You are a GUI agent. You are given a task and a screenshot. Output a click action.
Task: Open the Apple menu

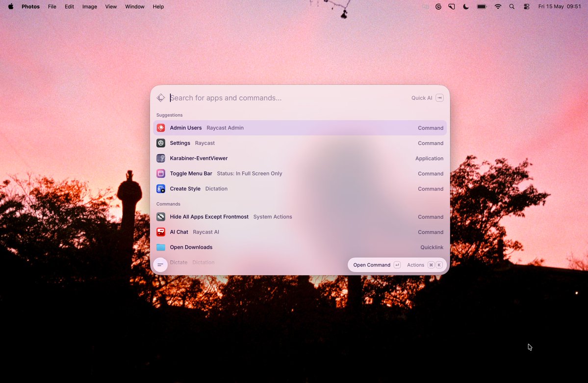(10, 6)
